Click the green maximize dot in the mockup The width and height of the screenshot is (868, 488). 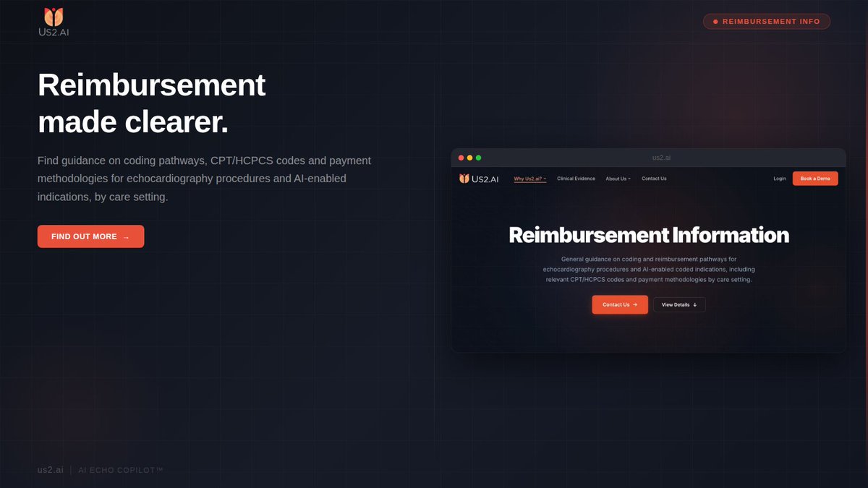(x=478, y=158)
